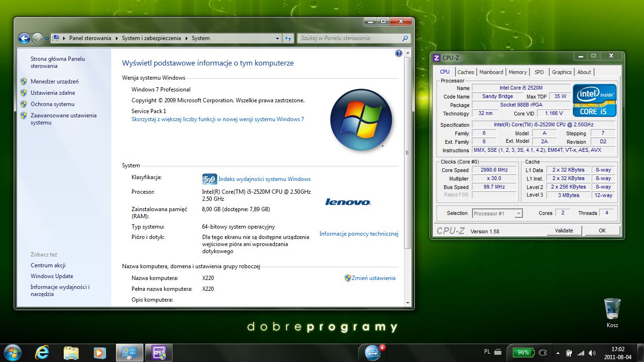Open Strona główna Panelu sterowania
Image resolution: width=644 pixels, height=362 pixels.
pyautogui.click(x=58, y=63)
